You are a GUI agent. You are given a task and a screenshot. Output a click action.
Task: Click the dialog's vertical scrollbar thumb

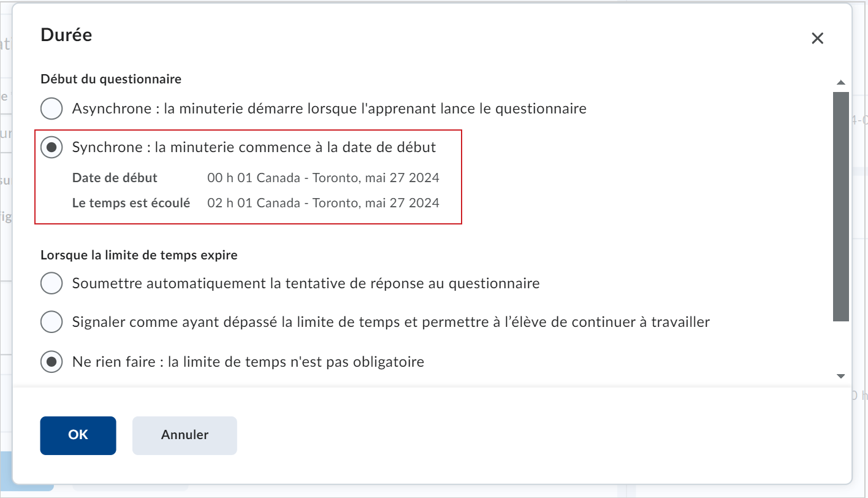coord(841,207)
